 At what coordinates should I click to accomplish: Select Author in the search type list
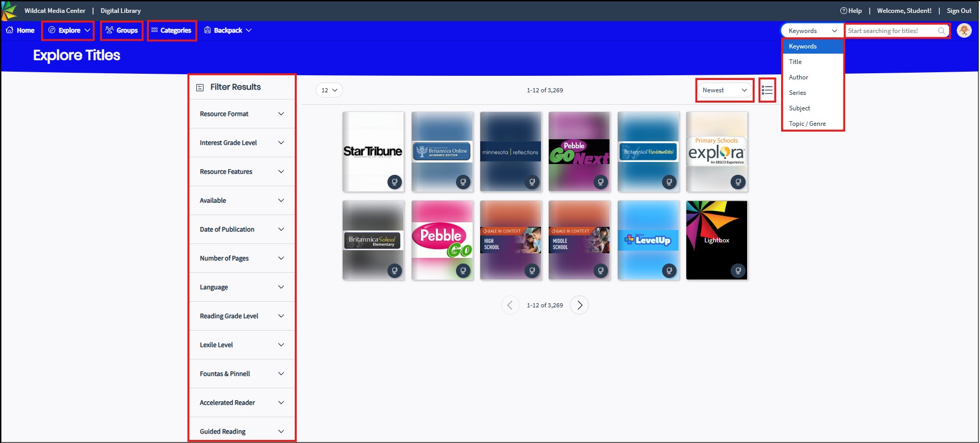(813, 77)
